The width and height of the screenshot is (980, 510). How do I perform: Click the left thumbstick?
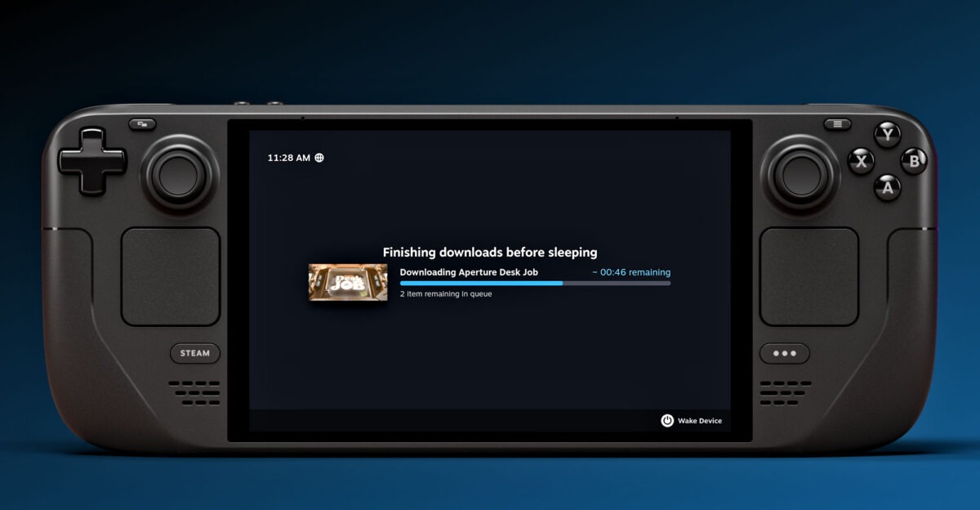179,174
